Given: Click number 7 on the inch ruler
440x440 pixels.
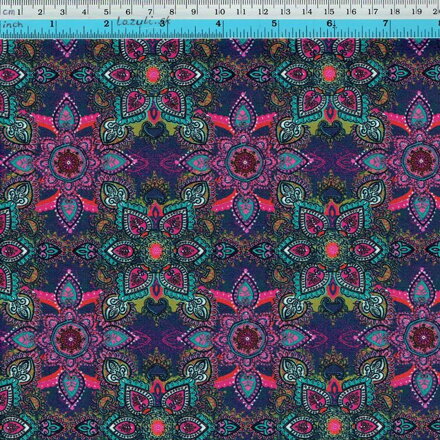Looking at the screenshot, I should click(x=385, y=24).
